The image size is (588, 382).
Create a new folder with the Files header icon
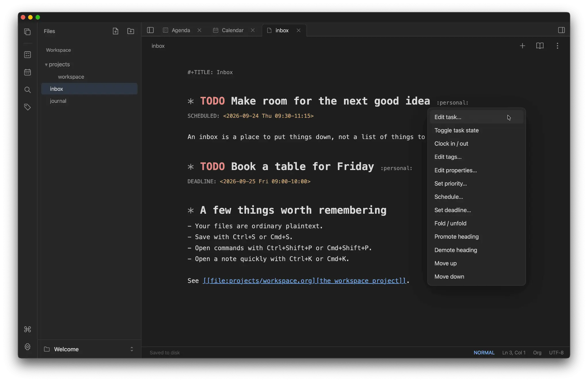[x=131, y=31]
